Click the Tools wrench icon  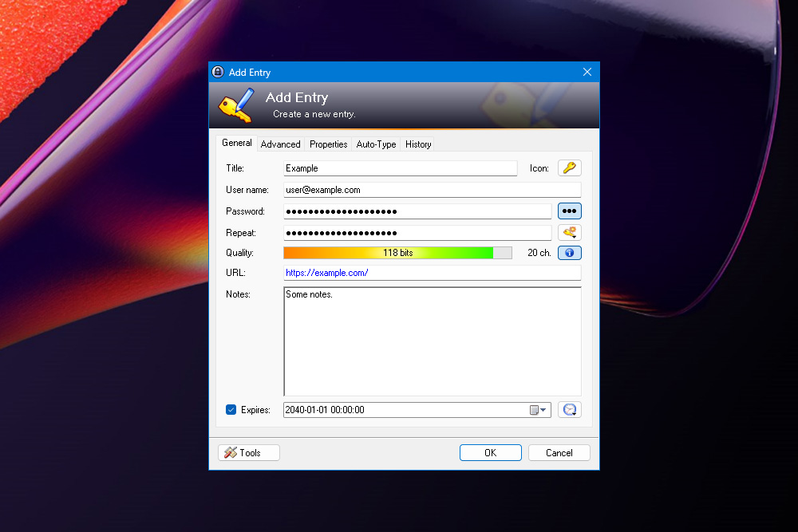coord(231,452)
